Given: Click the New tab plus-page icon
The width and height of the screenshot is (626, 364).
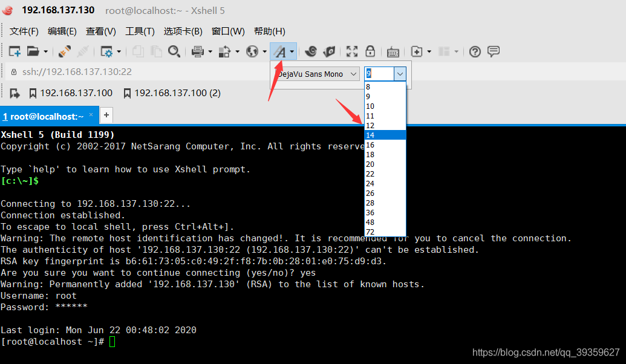Looking at the screenshot, I should point(417,51).
